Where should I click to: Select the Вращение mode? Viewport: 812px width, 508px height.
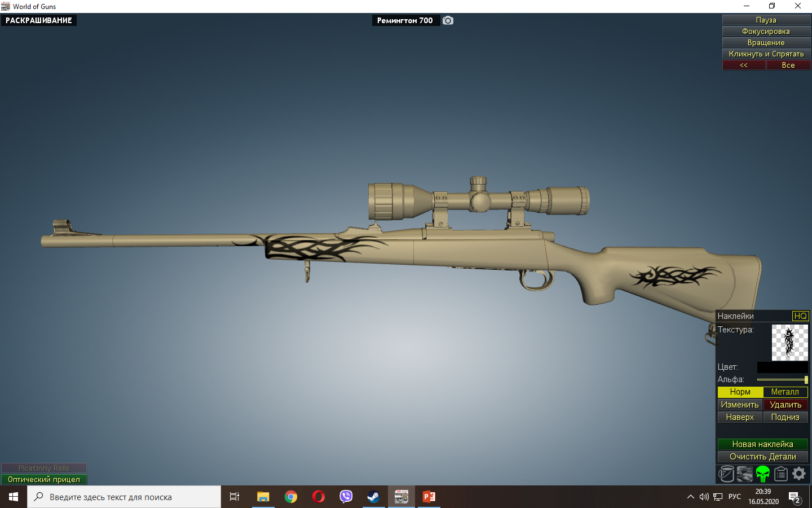[x=766, y=42]
